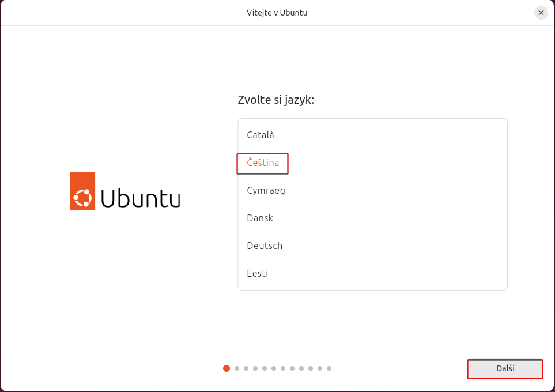The width and height of the screenshot is (555, 392).
Task: Click the close icon in the title bar
Action: tap(541, 13)
